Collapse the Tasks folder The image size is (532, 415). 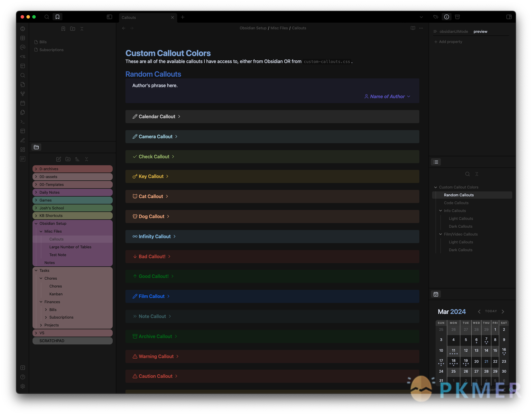(73, 271)
